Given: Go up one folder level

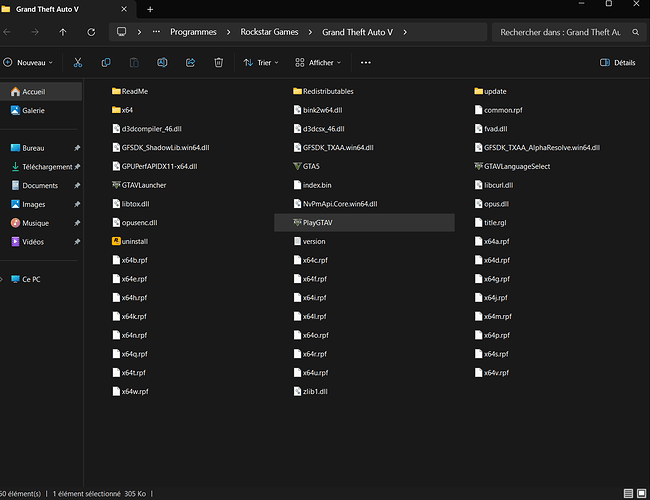Looking at the screenshot, I should click(63, 32).
